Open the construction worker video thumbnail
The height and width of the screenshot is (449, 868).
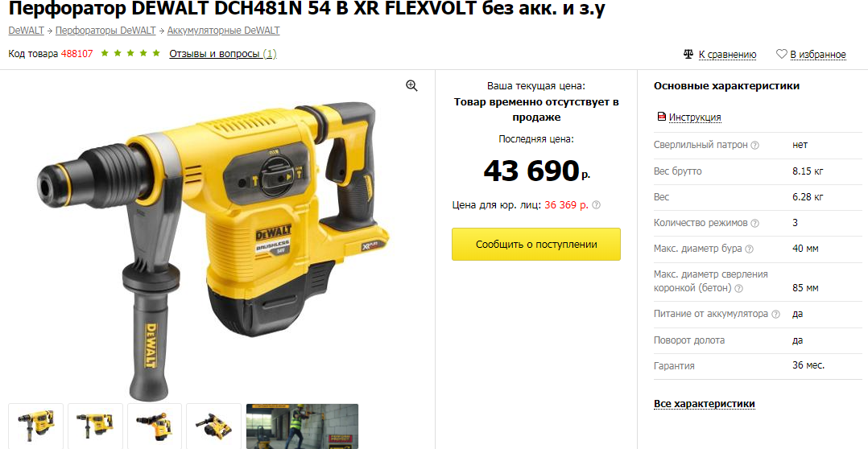point(302,426)
